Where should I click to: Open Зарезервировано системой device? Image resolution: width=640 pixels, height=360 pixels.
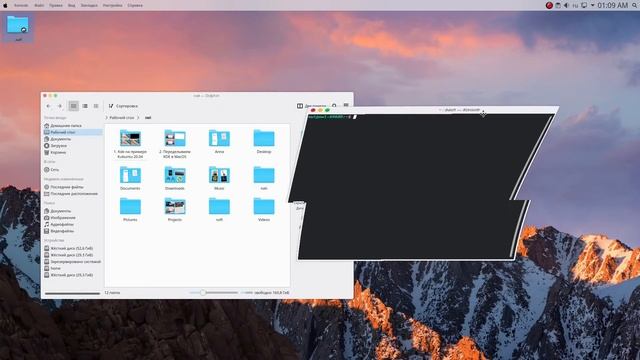(73, 262)
